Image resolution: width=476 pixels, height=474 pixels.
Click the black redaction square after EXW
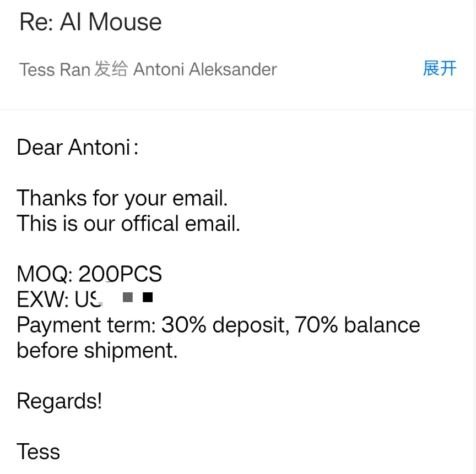pyautogui.click(x=147, y=298)
